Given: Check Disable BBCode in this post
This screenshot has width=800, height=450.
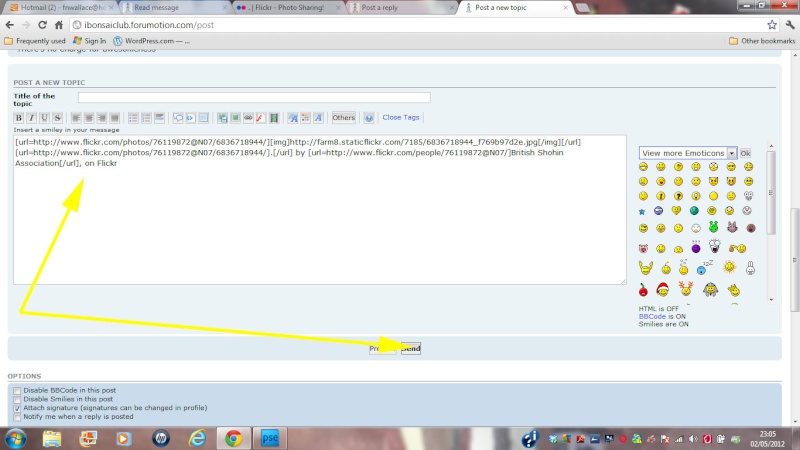Looking at the screenshot, I should coord(17,391).
